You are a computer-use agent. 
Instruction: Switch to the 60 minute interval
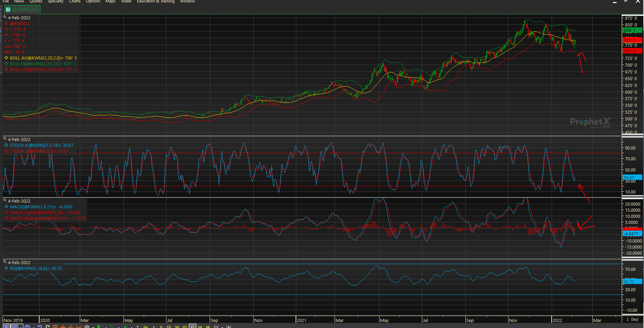tap(184, 327)
